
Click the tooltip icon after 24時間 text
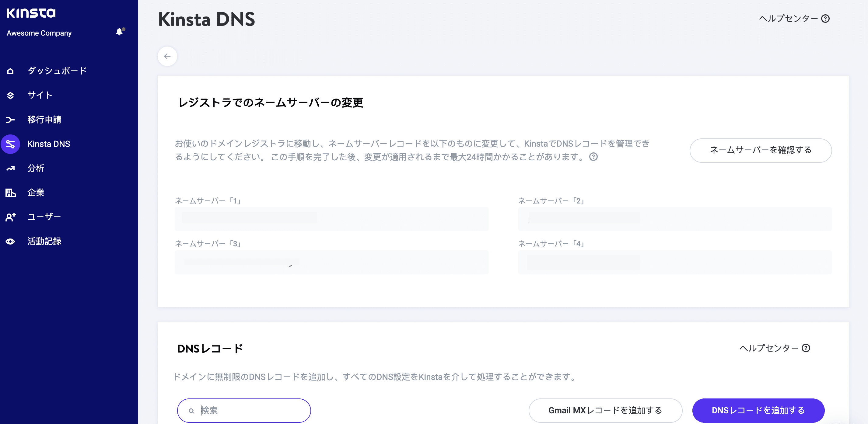(594, 157)
